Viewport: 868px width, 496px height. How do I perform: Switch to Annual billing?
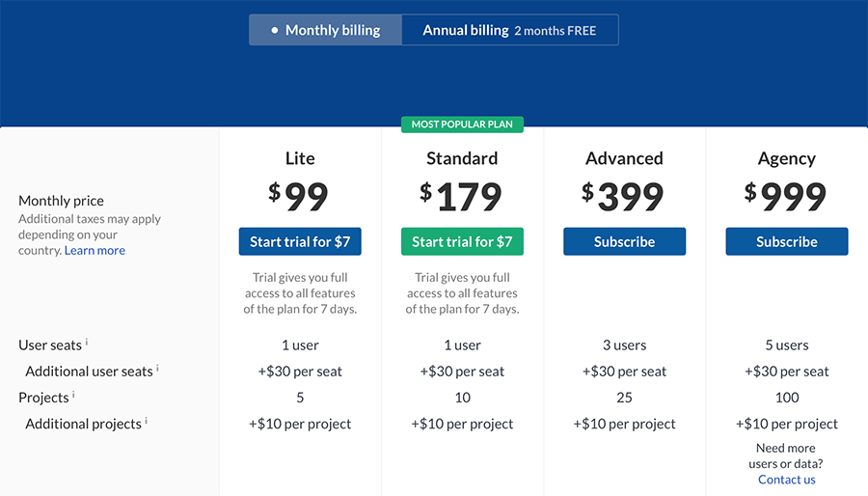click(x=509, y=30)
